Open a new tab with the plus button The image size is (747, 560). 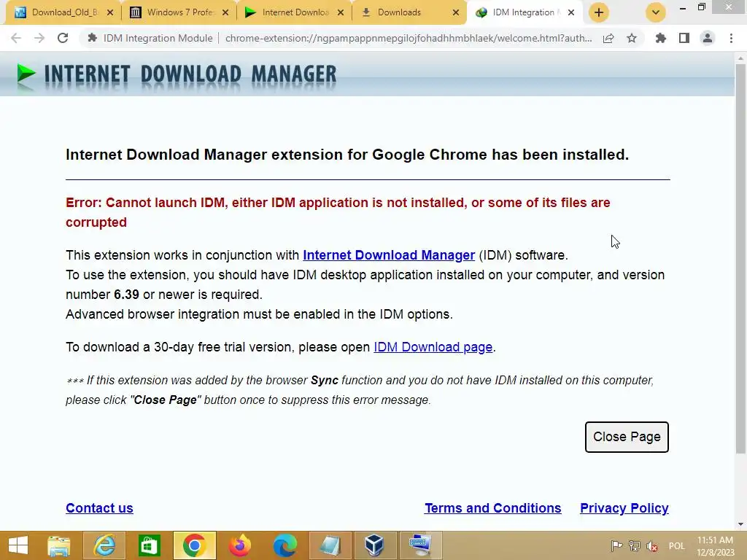tap(599, 12)
